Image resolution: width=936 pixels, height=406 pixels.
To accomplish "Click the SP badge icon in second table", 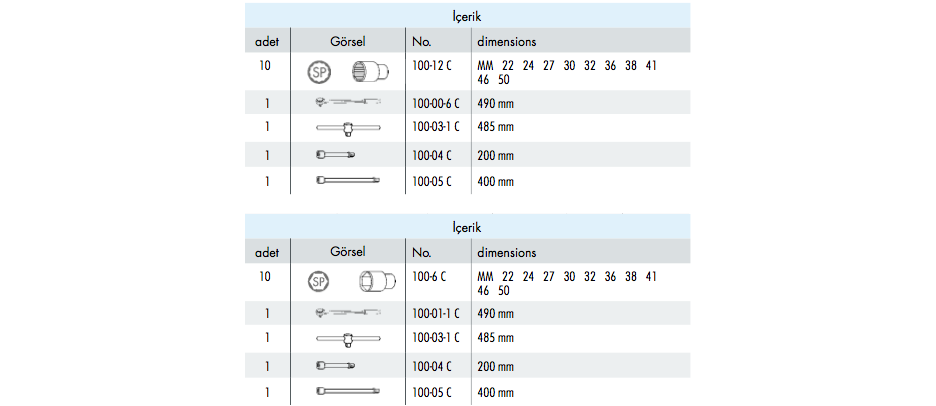I will (x=318, y=281).
